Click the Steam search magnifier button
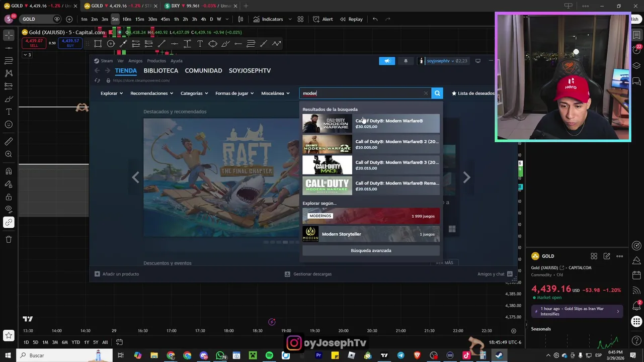Viewport: 644px width, 362px height. pos(437,93)
